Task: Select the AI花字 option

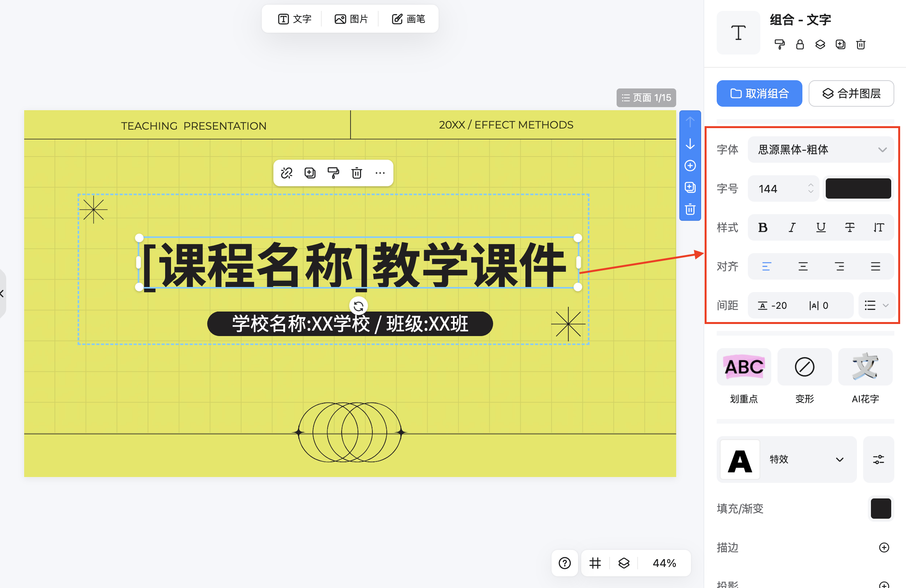Action: click(x=865, y=367)
